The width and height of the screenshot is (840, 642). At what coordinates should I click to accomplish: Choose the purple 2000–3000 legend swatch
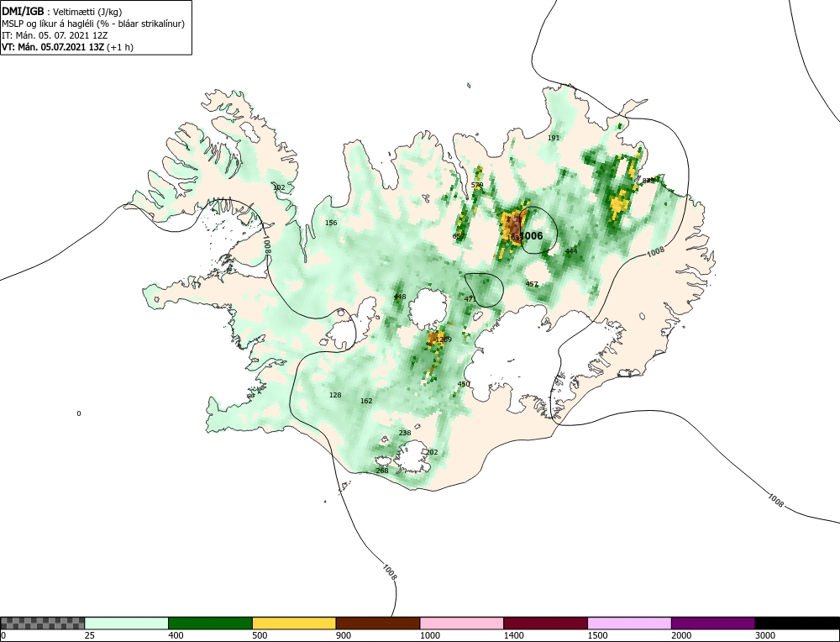(x=713, y=623)
